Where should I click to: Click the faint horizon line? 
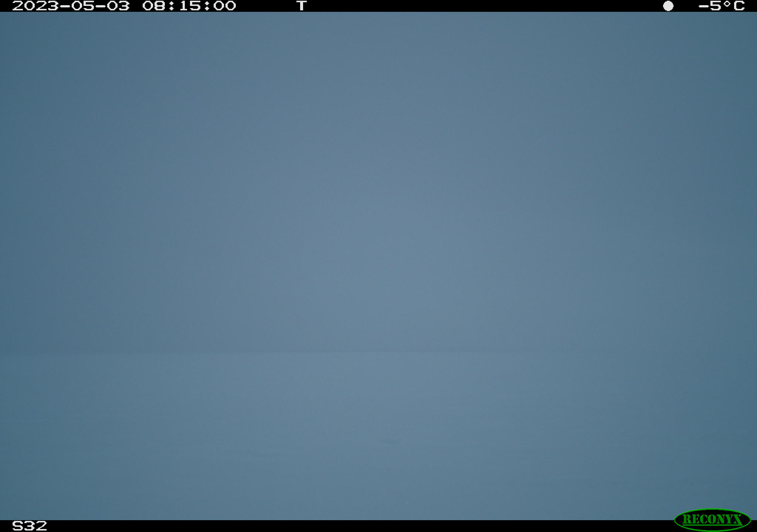[378, 352]
